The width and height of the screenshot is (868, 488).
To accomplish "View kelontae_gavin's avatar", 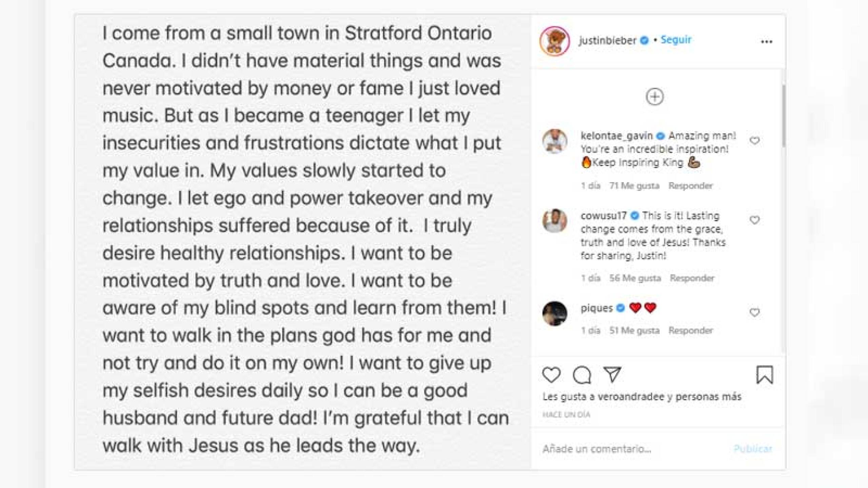I will pyautogui.click(x=555, y=141).
